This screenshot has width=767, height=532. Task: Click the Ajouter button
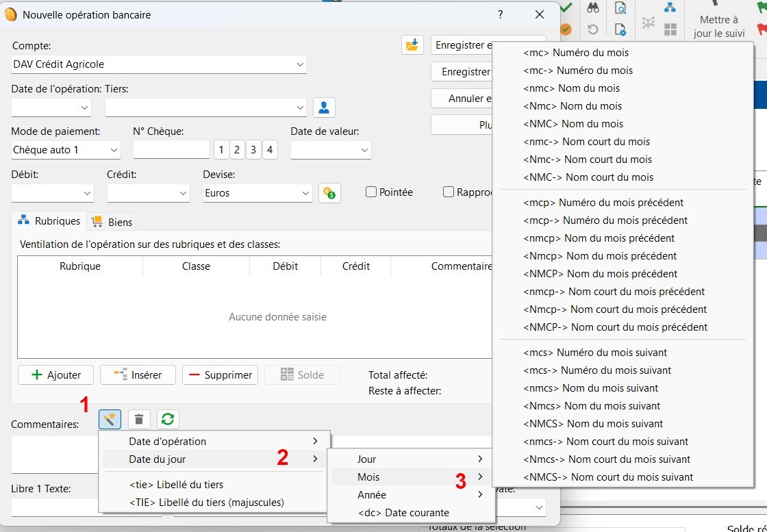pos(55,375)
